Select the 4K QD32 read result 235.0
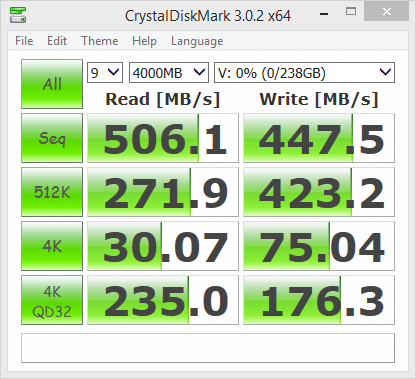 163,300
